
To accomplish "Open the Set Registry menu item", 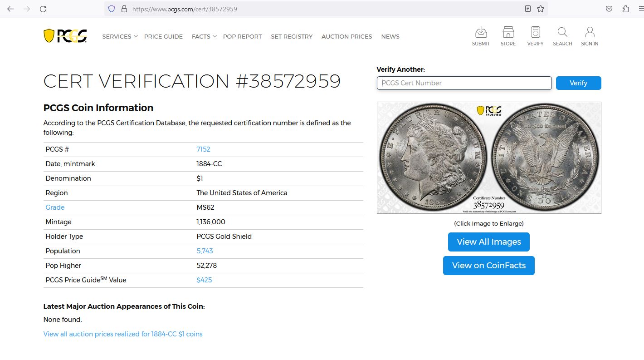I will [292, 36].
